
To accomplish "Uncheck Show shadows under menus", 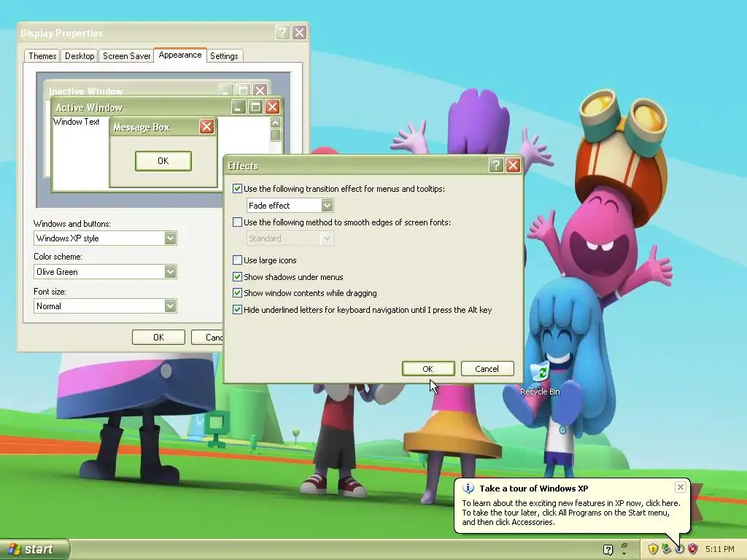I will pos(237,276).
